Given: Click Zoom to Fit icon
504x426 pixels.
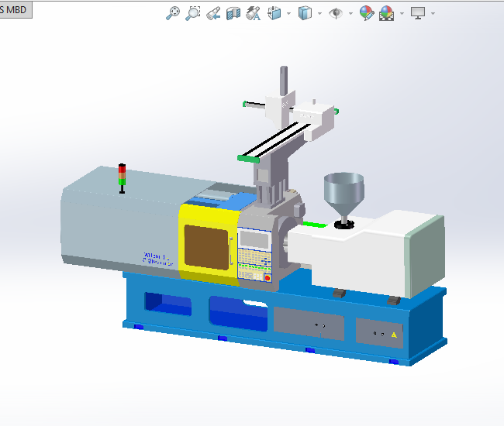Looking at the screenshot, I should (x=173, y=13).
